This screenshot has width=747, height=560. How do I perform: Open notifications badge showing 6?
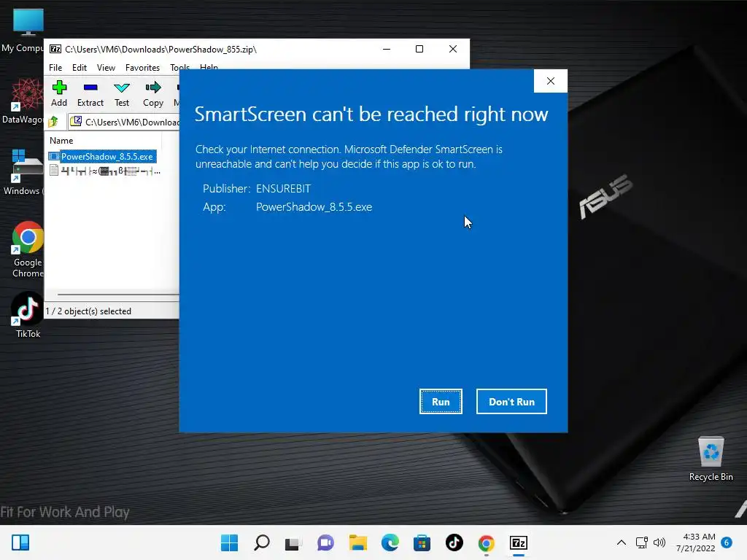tap(727, 542)
